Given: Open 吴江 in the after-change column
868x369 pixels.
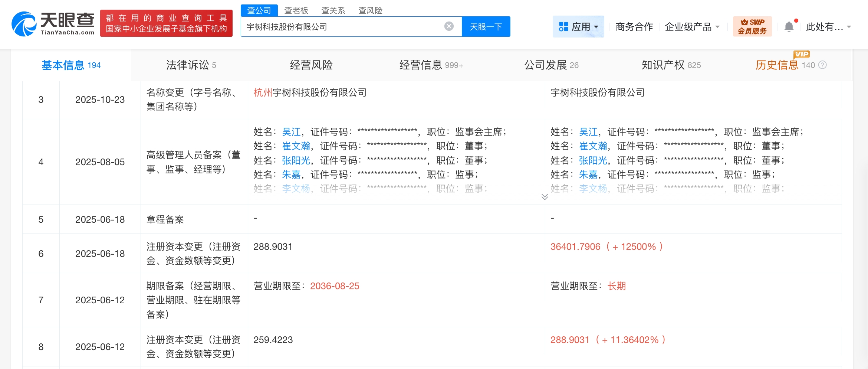Looking at the screenshot, I should (x=588, y=132).
